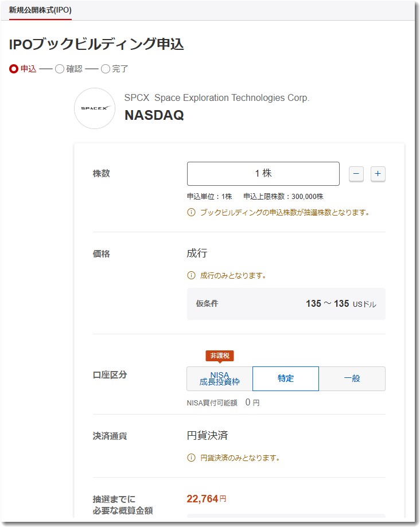Click the 円貨決済 settlement currency value
Screen dimensions: 420x527
click(x=207, y=436)
